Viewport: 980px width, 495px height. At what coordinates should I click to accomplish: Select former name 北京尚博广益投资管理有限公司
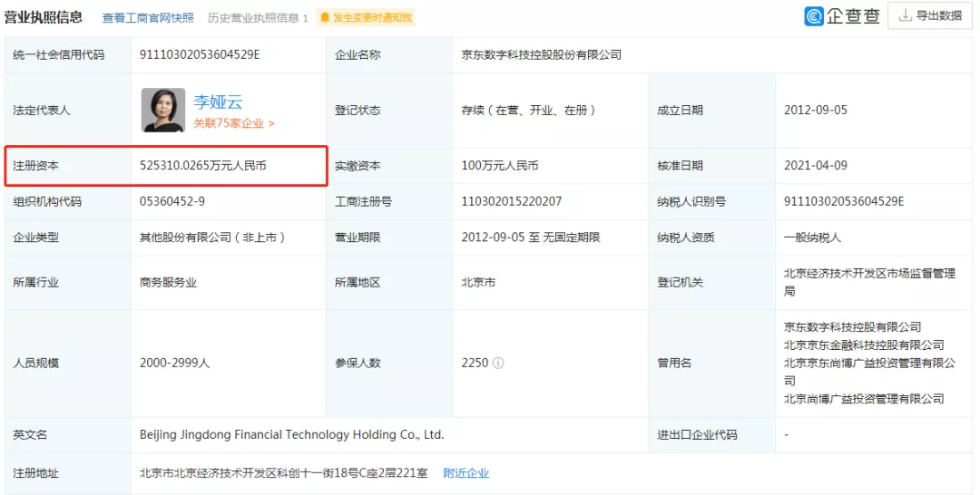(864, 398)
